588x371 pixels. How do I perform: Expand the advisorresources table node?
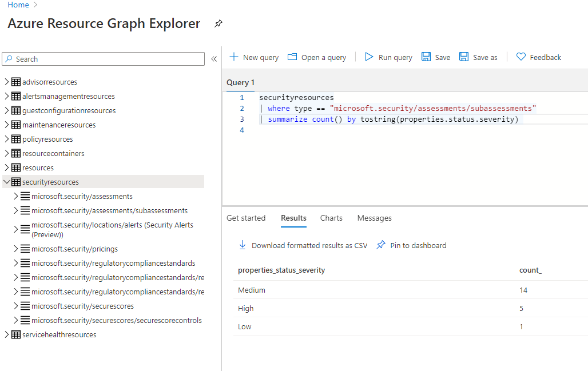coord(7,82)
